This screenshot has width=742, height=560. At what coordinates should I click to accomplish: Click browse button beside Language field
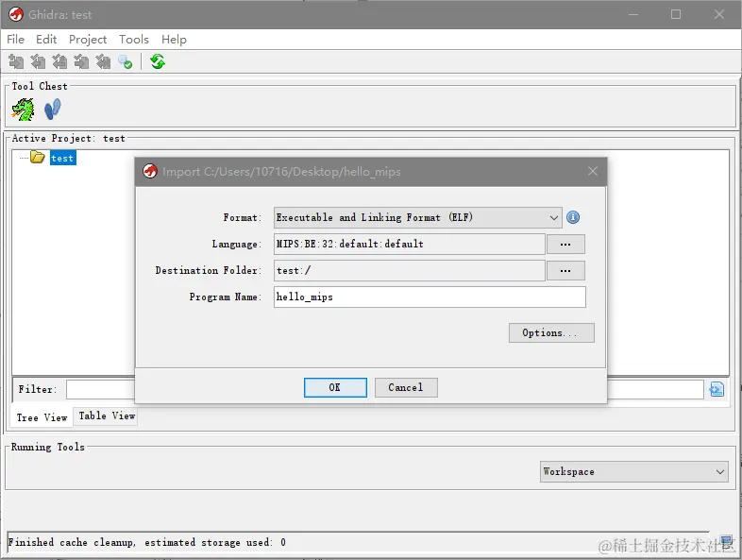(x=565, y=245)
